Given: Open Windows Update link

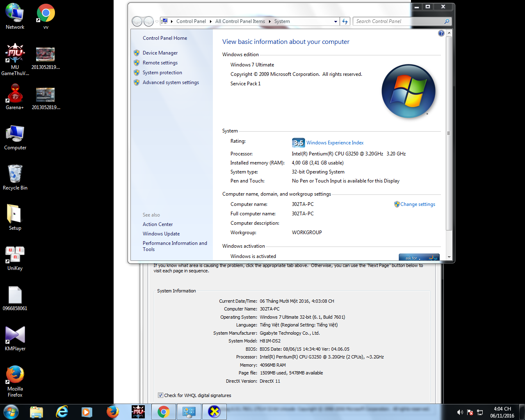Looking at the screenshot, I should click(161, 234).
